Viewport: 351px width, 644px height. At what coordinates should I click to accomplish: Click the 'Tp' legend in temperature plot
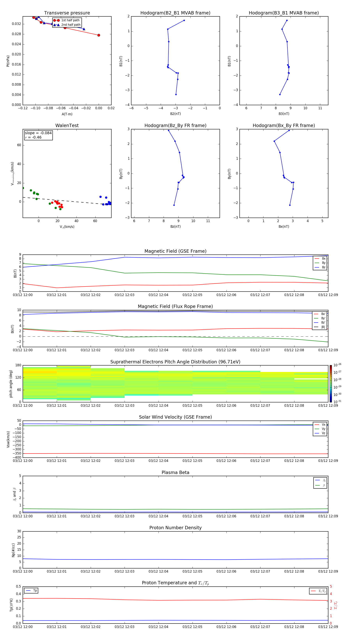pyautogui.click(x=31, y=591)
